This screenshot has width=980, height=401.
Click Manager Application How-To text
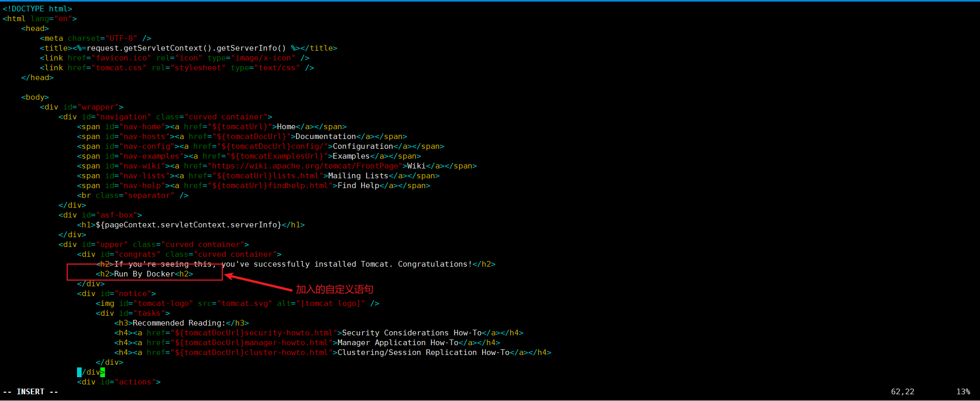pyautogui.click(x=398, y=343)
